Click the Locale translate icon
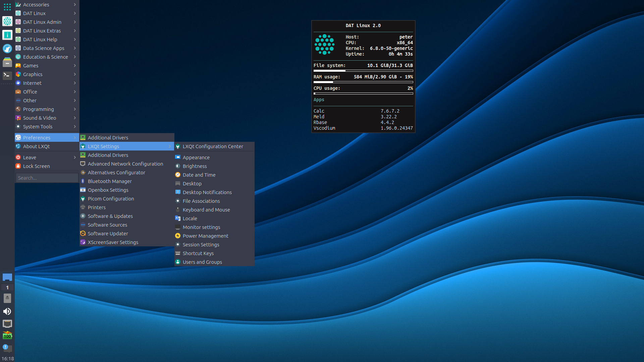Image resolution: width=644 pixels, height=362 pixels. (x=178, y=218)
